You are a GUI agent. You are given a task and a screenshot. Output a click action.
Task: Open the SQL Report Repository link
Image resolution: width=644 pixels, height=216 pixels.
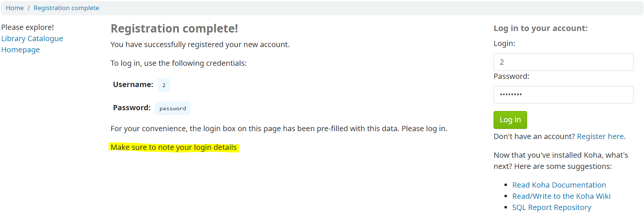coord(552,207)
